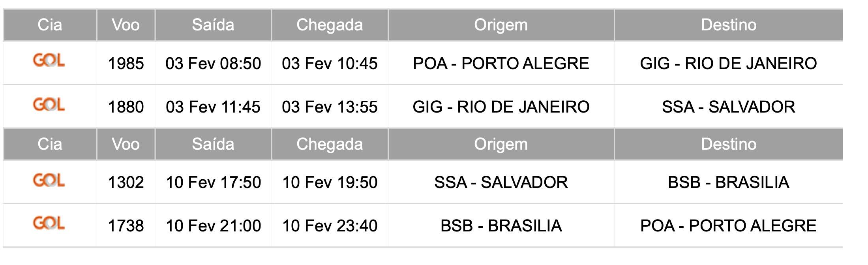The width and height of the screenshot is (868, 265).
Task: Click the GOL logo for flight 1302
Action: (x=49, y=180)
